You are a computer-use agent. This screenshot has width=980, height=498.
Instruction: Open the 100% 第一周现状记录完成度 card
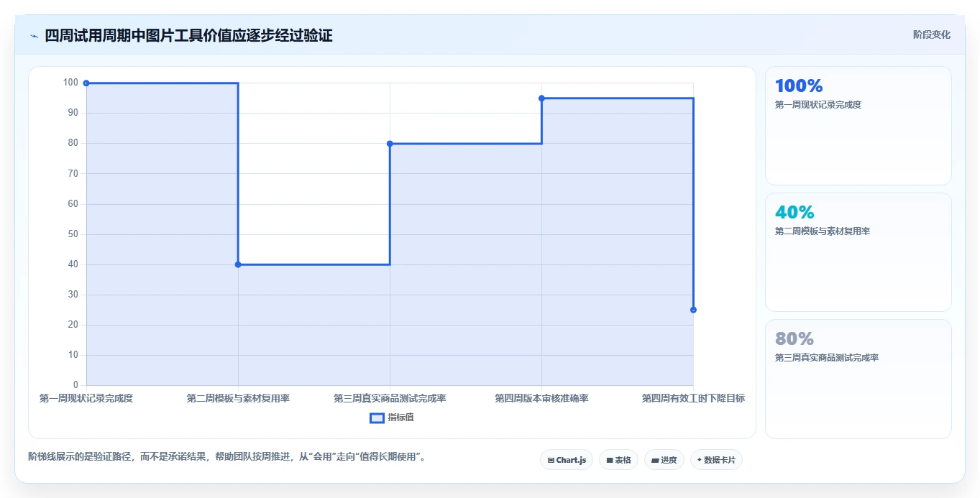[x=858, y=126]
